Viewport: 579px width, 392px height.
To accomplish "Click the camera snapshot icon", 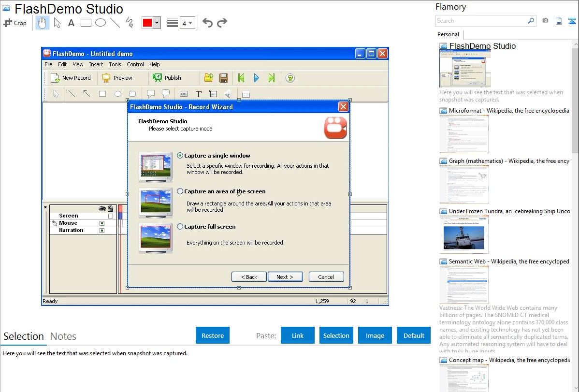I will (x=545, y=21).
